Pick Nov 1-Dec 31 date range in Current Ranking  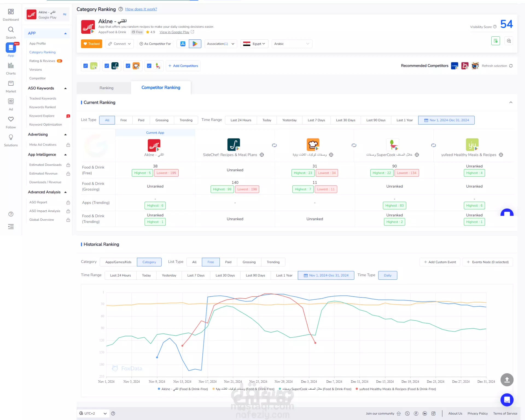coord(446,120)
